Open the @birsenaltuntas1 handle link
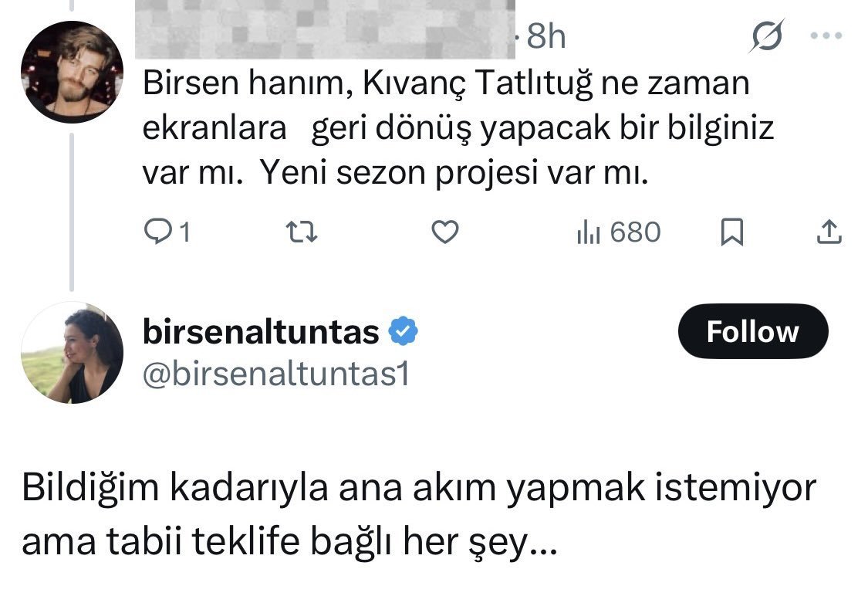The image size is (868, 613). (275, 374)
